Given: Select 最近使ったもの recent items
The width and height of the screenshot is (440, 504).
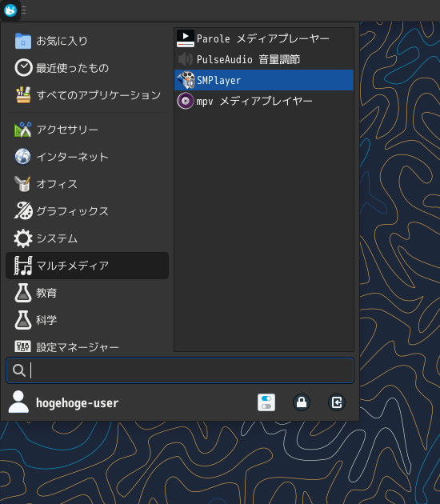Looking at the screenshot, I should click(x=87, y=68).
